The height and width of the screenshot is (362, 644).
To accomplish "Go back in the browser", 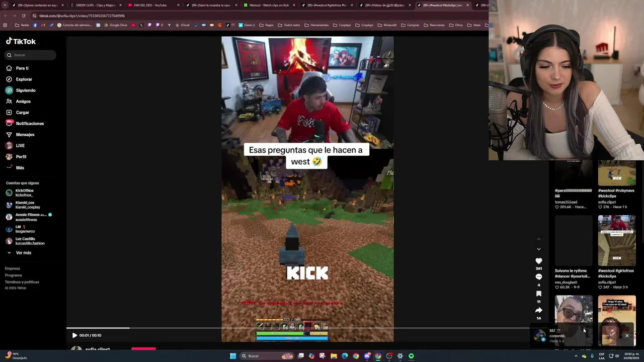I will pyautogui.click(x=5, y=16).
